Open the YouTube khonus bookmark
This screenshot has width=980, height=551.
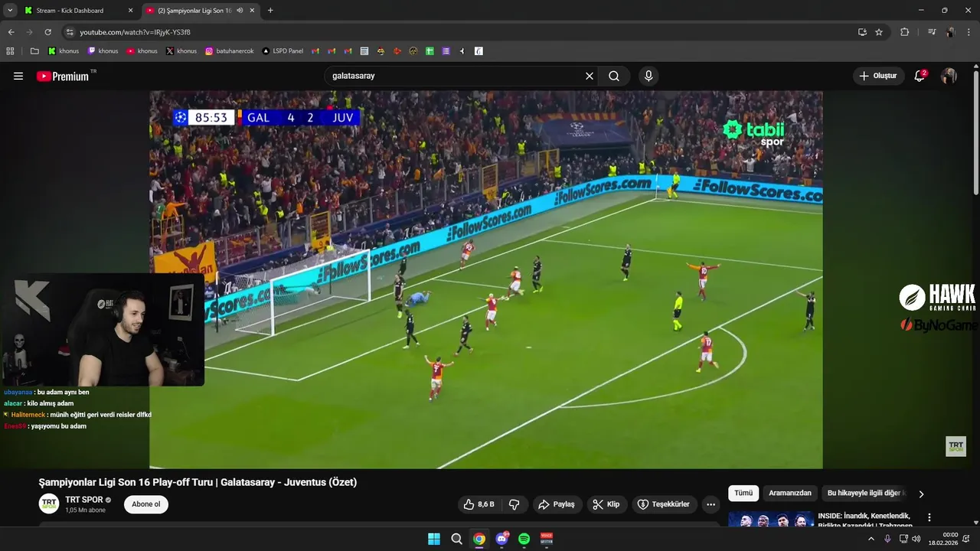click(x=142, y=51)
